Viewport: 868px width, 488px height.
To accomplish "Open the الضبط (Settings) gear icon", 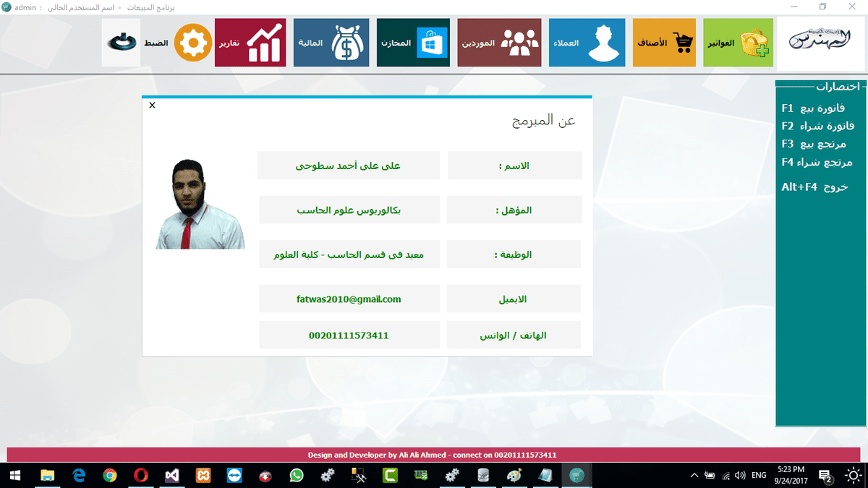I will tap(192, 43).
